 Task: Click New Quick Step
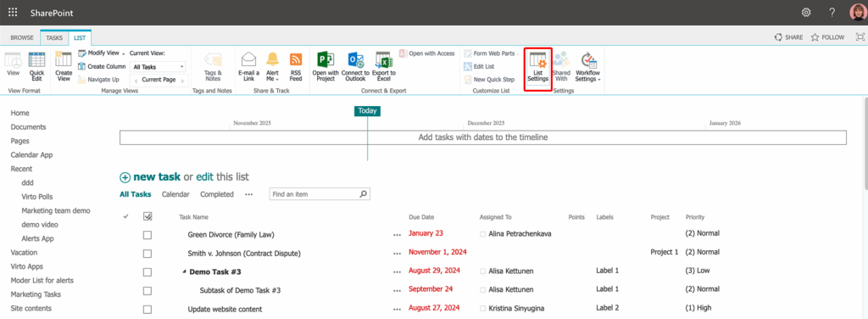pyautogui.click(x=489, y=79)
